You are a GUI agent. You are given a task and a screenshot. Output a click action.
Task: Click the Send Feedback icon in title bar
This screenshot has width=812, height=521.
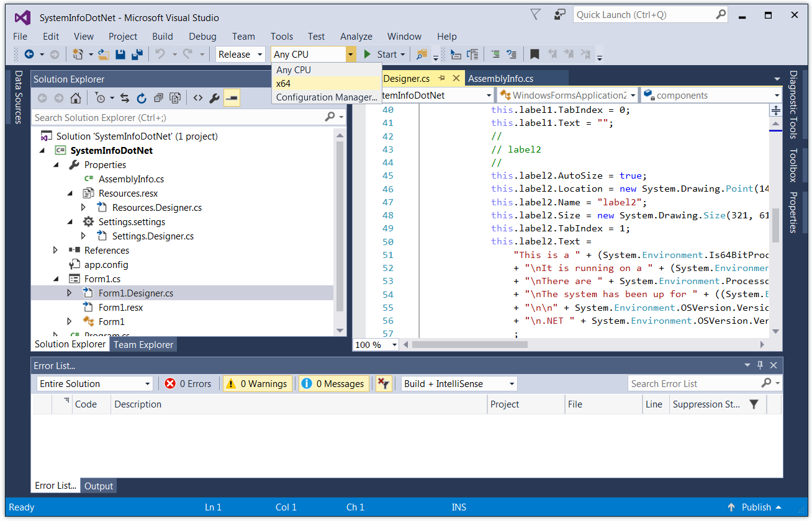pyautogui.click(x=560, y=14)
